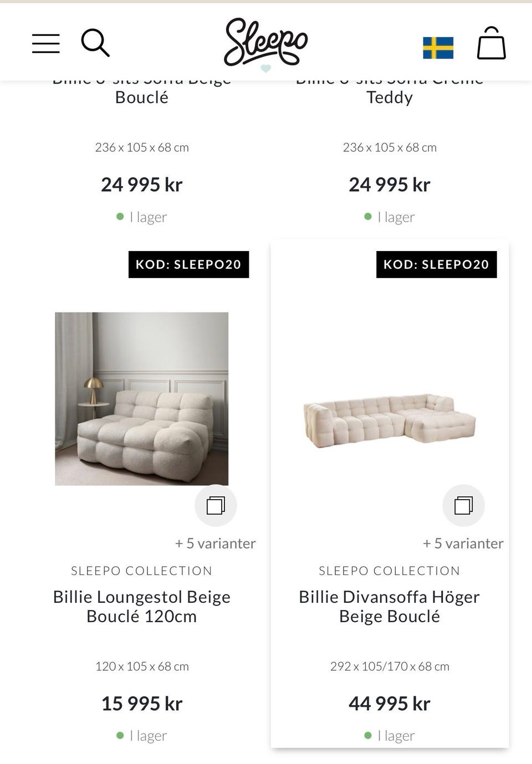This screenshot has width=532, height=764.
Task: Open the Beige Bouclé sofa at 24 995 kr
Action: click(141, 98)
